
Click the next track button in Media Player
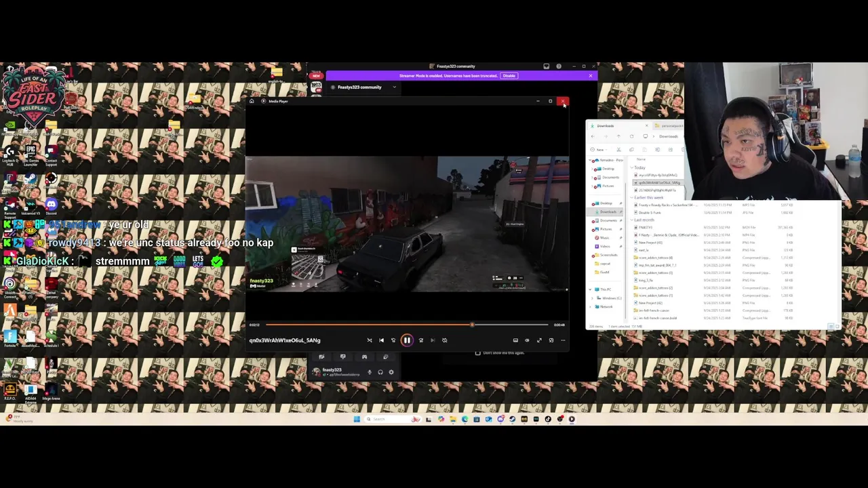(433, 340)
